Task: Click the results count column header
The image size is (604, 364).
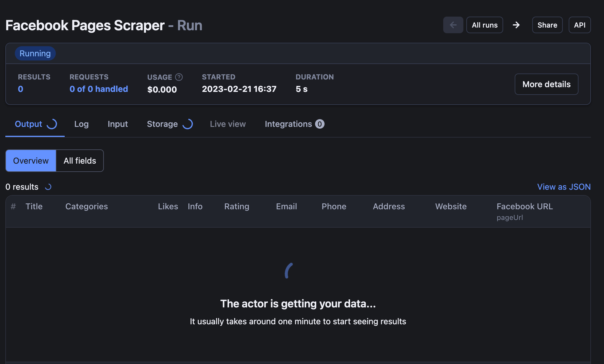Action: pyautogui.click(x=13, y=206)
